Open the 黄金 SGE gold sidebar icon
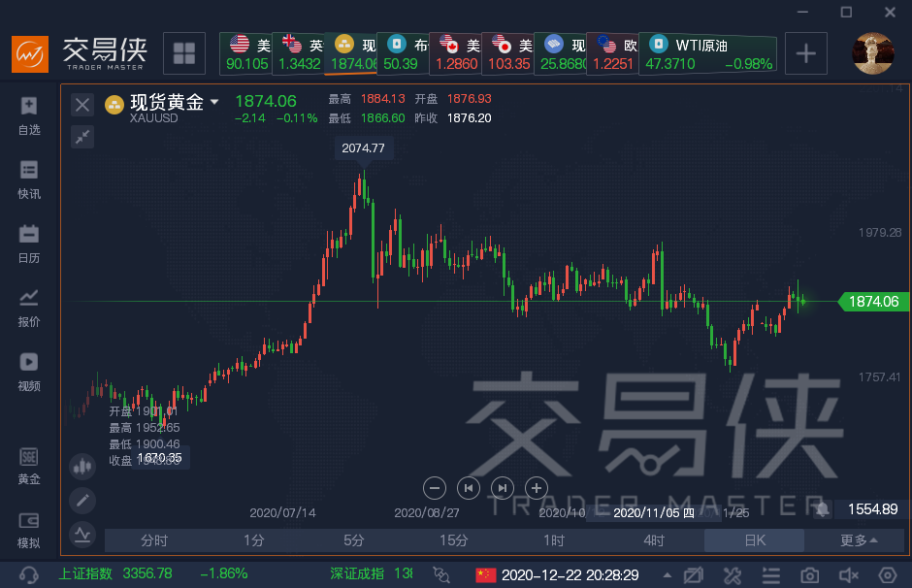 (x=28, y=466)
